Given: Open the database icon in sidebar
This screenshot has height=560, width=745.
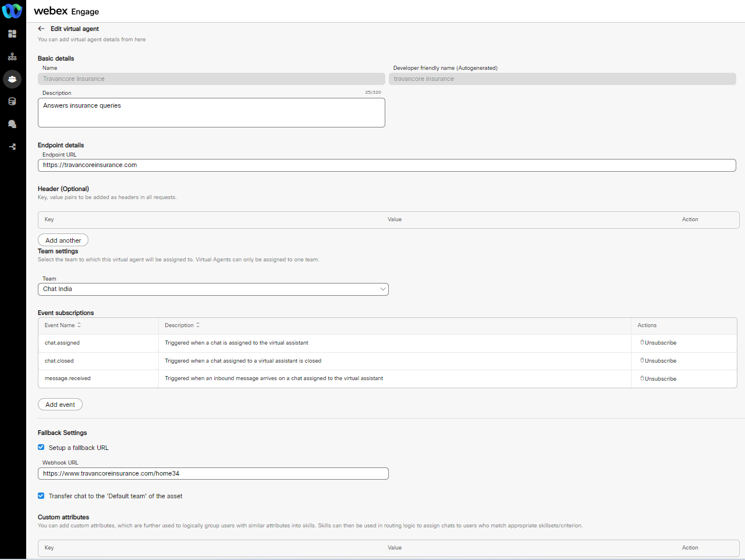Looking at the screenshot, I should [x=12, y=101].
